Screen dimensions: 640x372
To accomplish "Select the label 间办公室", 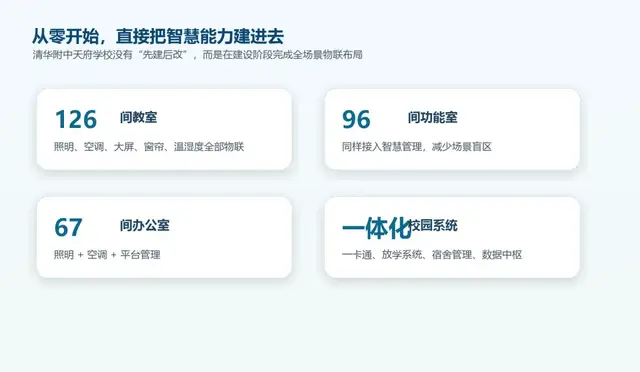I will [x=144, y=225].
